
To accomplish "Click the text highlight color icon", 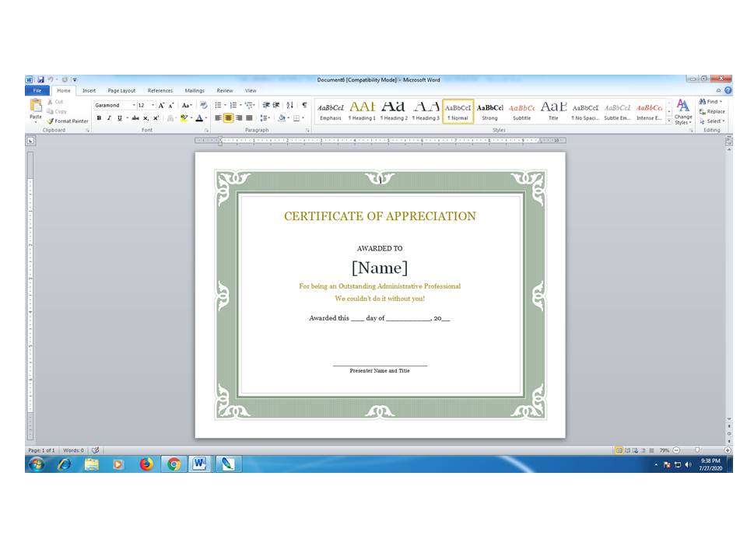I will pos(184,117).
